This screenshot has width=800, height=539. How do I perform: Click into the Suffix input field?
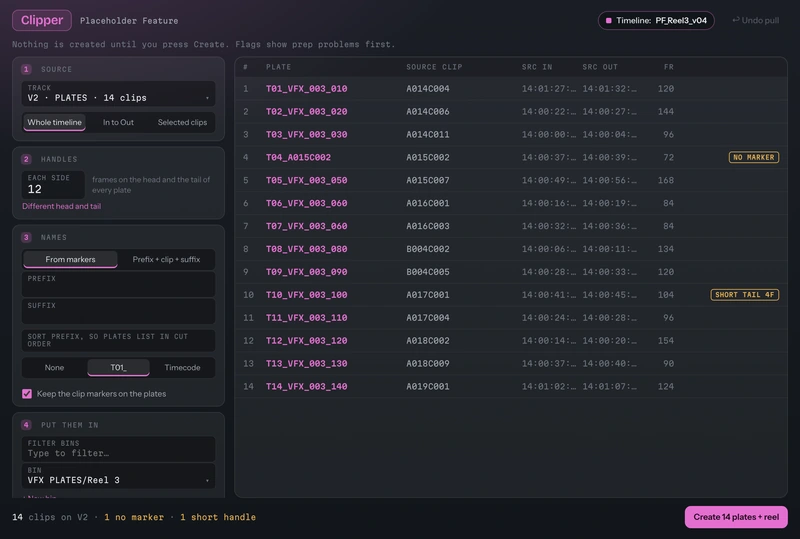pyautogui.click(x=118, y=311)
